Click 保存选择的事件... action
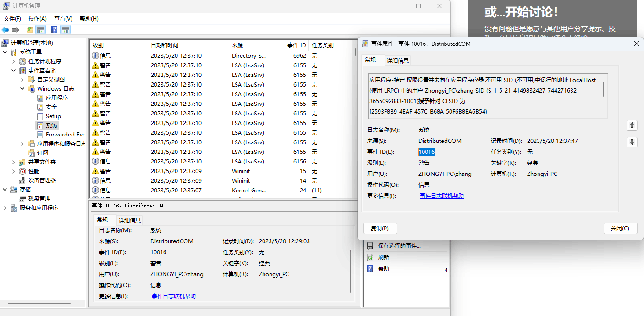Viewport: 644px width, 316px height. 399,246
